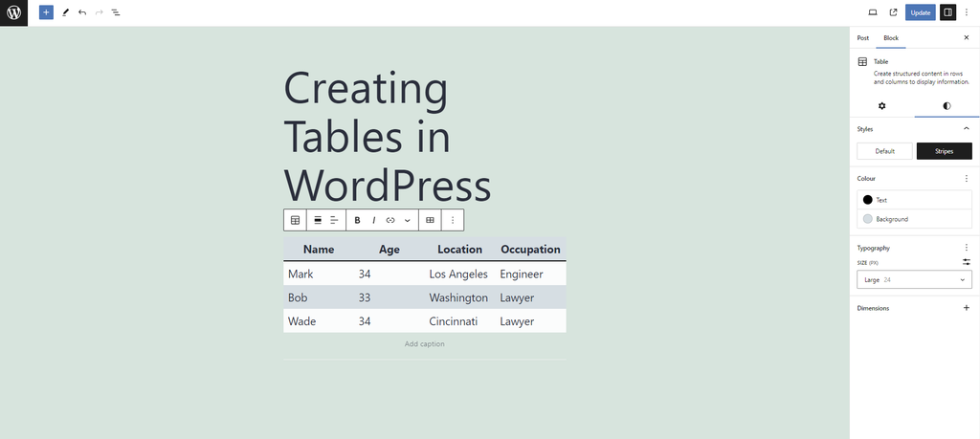This screenshot has height=439, width=980.
Task: Click the Age header cell
Action: (390, 250)
